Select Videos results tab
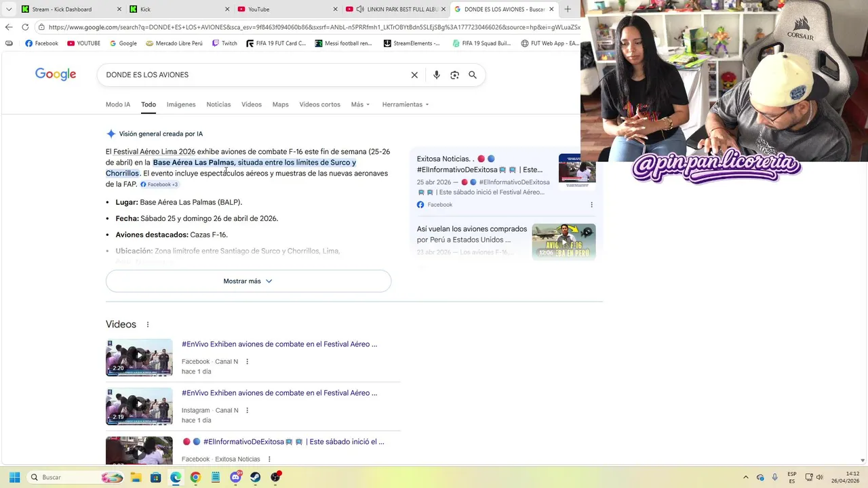This screenshot has height=488, width=868. point(252,104)
